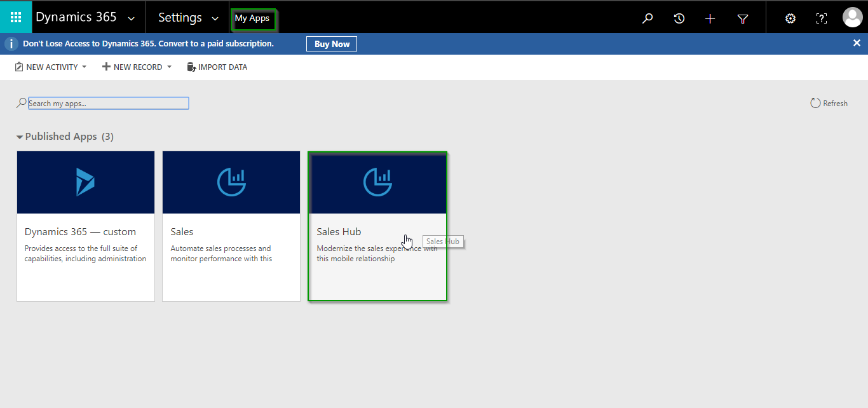
Task: Click NEW RECORD command
Action: pos(132,67)
